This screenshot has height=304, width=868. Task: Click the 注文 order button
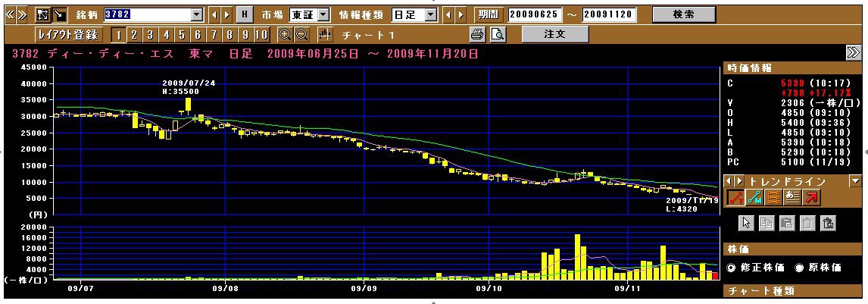555,34
